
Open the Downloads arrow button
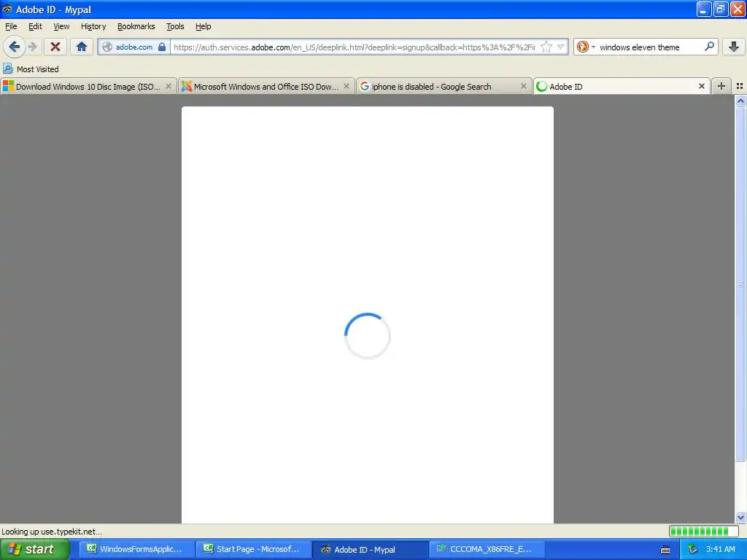(x=734, y=47)
